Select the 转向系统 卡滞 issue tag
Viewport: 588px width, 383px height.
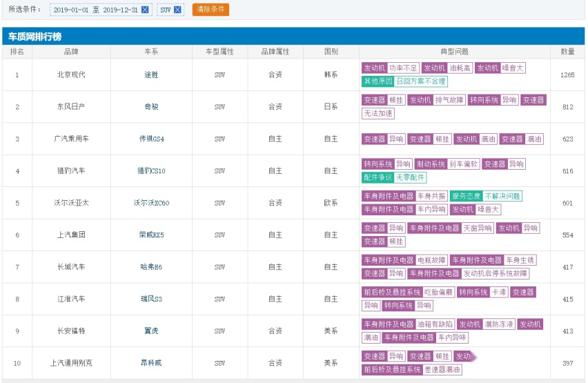pyautogui.click(x=482, y=292)
